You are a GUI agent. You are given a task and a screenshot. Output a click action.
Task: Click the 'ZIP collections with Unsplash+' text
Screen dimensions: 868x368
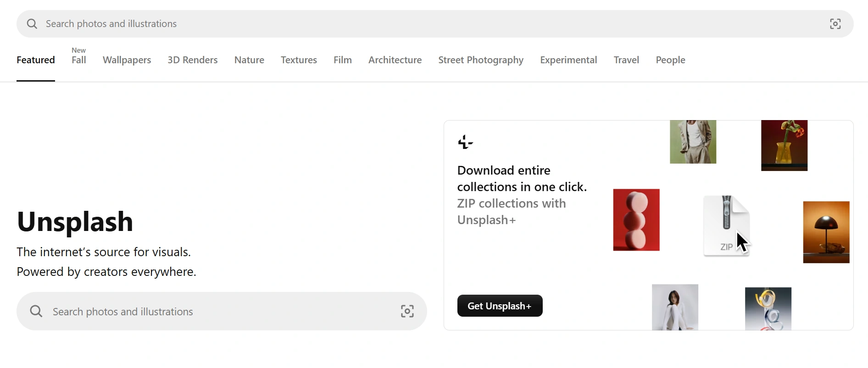pyautogui.click(x=512, y=212)
